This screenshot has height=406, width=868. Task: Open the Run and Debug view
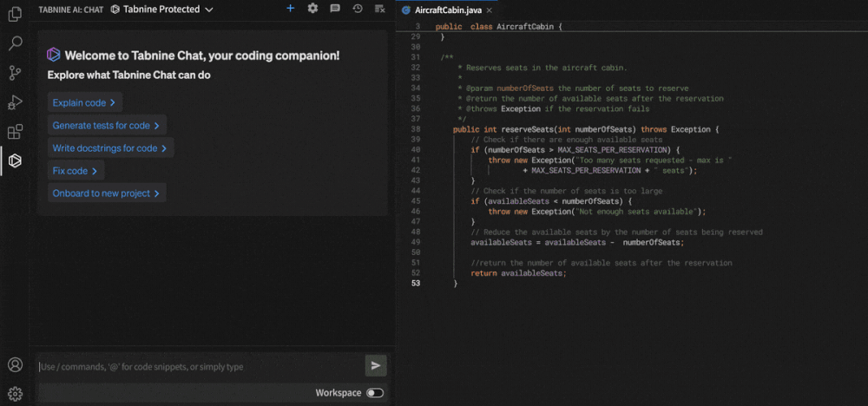pyautogui.click(x=15, y=102)
